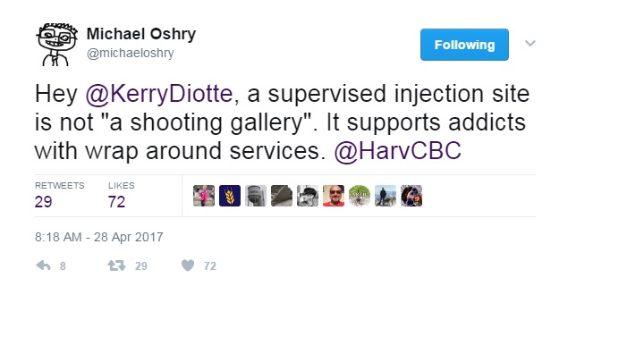This screenshot has height=362, width=644.
Task: View the list of 72 likes
Action: pyautogui.click(x=121, y=196)
